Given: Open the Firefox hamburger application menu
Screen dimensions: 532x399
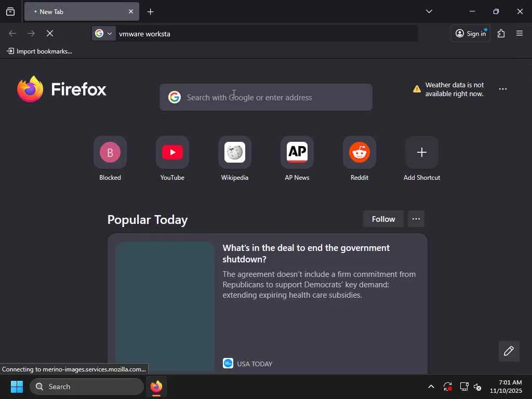Looking at the screenshot, I should [520, 33].
